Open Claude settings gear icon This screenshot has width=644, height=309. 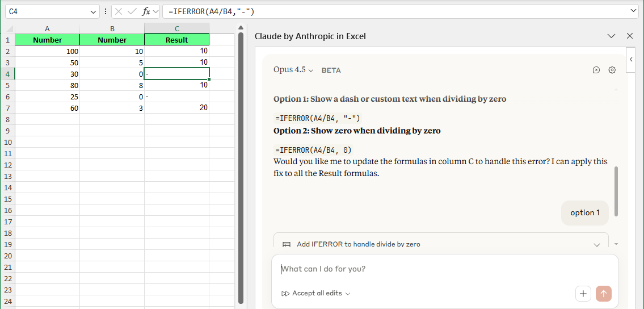point(612,70)
